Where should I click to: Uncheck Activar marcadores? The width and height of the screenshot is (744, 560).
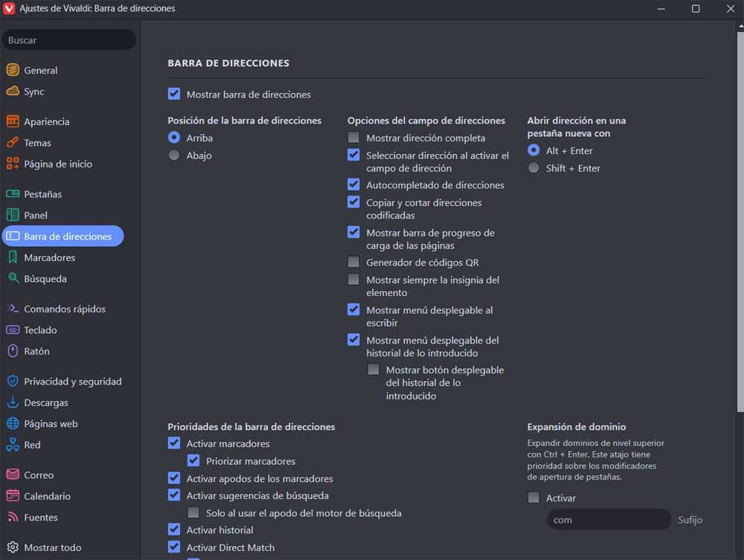pos(174,443)
